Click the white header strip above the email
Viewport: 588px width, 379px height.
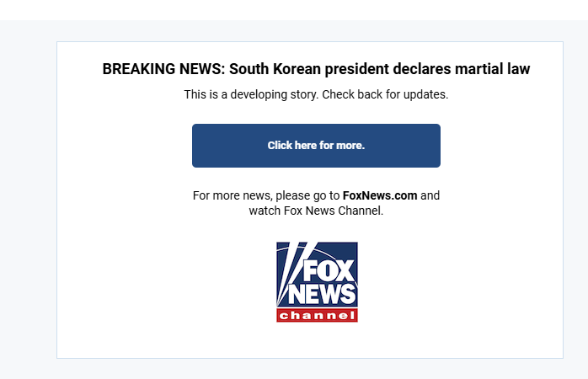point(294,10)
